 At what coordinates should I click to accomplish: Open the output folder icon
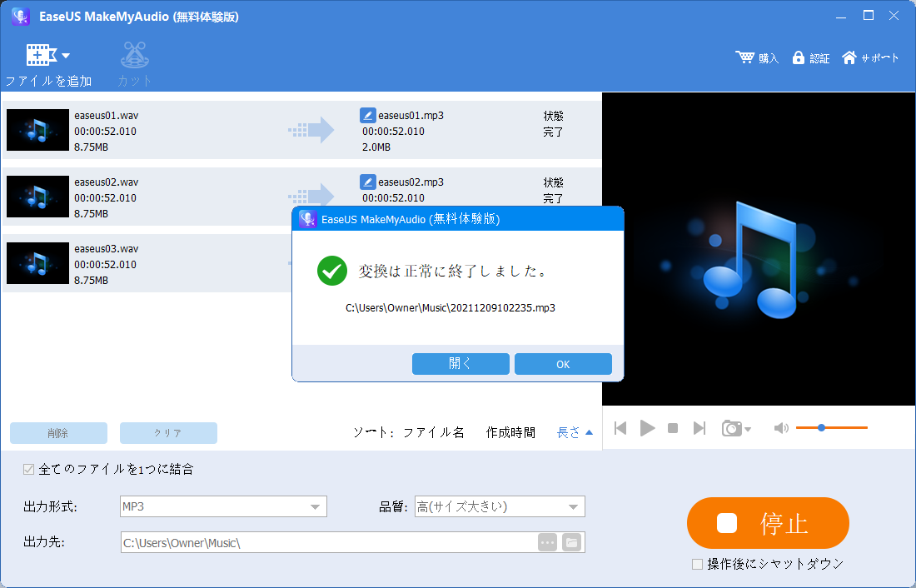point(572,542)
